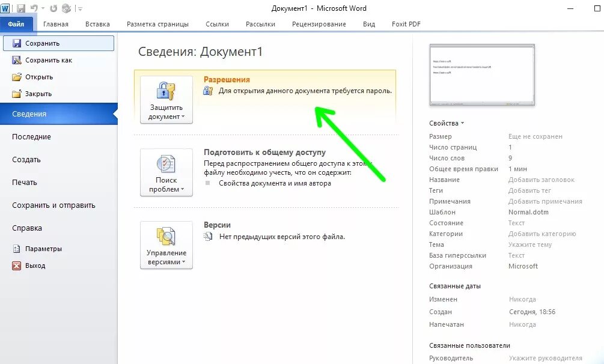
Task: Switch to the Вставка ribbon tab
Action: [97, 24]
